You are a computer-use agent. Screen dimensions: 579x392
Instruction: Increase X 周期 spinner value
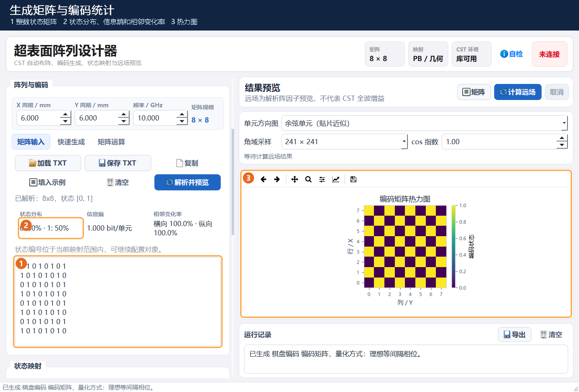[x=66, y=114]
